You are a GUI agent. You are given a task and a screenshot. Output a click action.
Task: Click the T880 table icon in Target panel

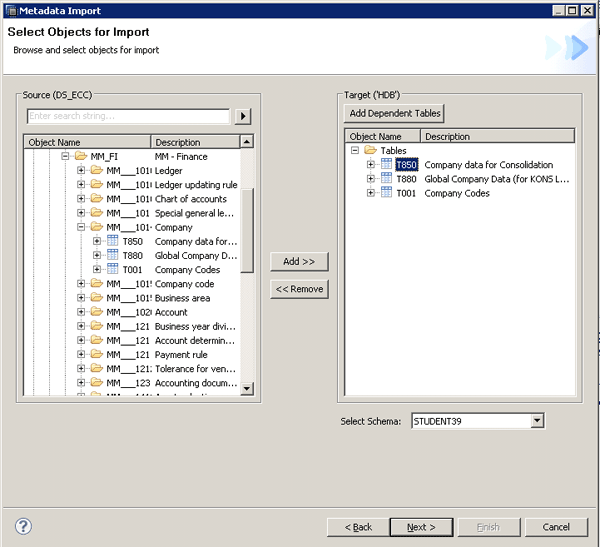point(386,179)
